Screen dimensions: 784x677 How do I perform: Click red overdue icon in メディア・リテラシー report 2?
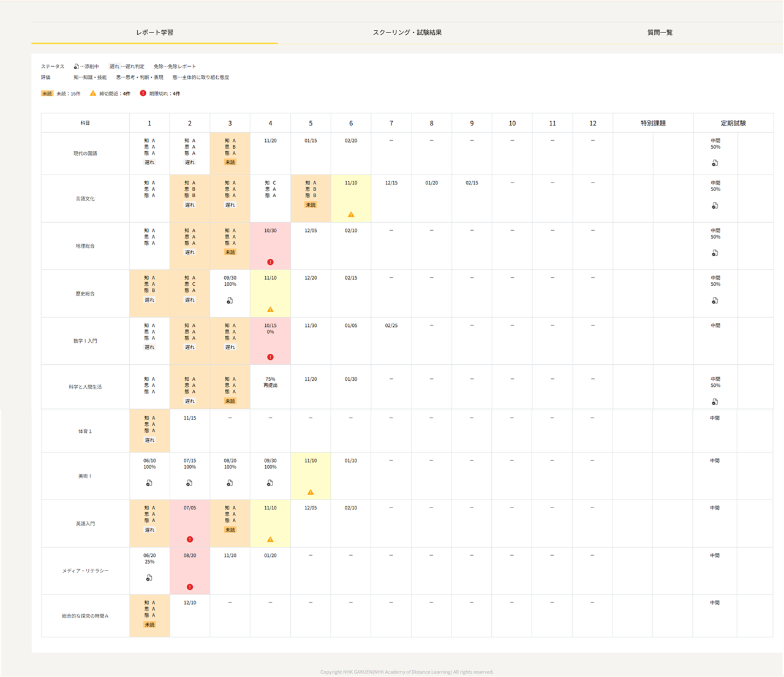pos(190,587)
